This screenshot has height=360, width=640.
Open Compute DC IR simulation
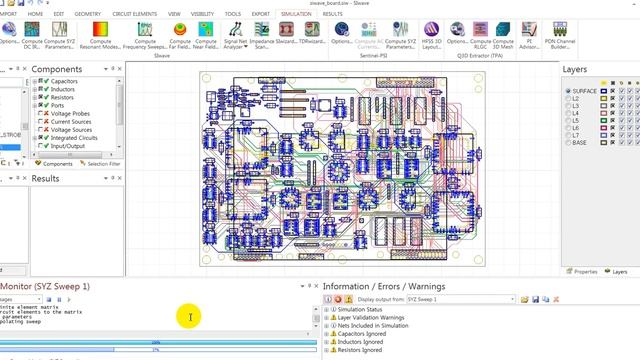click(32, 36)
